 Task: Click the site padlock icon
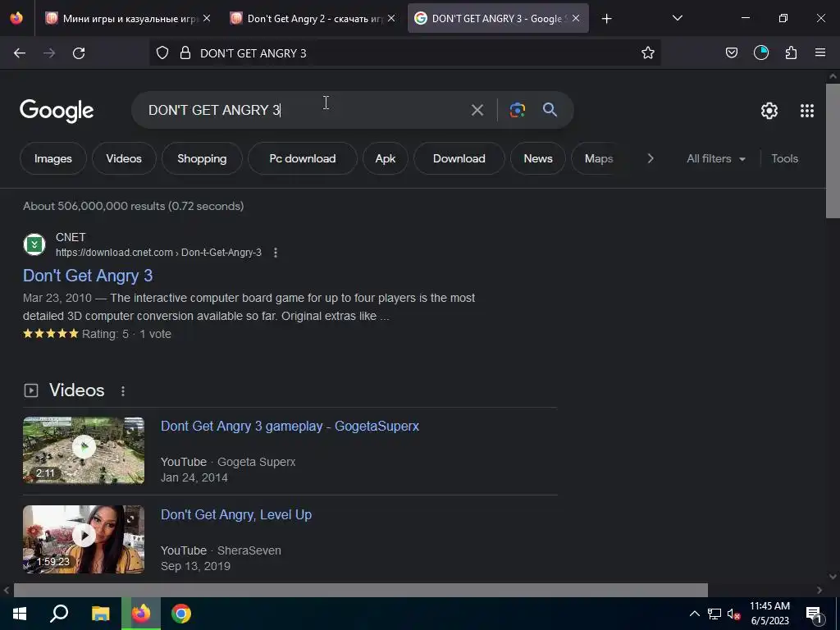pyautogui.click(x=185, y=53)
